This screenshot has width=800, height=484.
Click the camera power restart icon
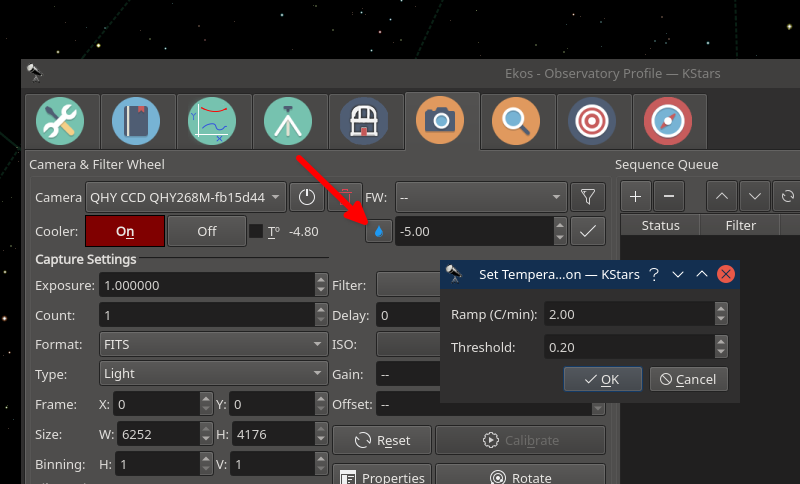click(307, 197)
